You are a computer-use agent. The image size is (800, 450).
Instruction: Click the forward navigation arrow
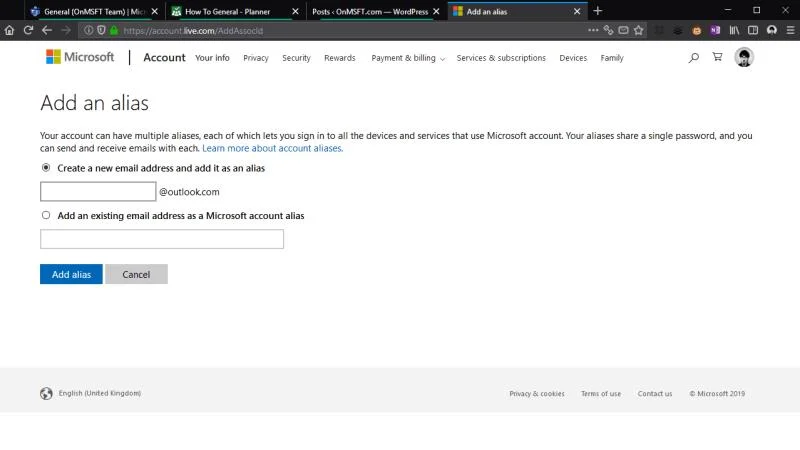[66, 31]
